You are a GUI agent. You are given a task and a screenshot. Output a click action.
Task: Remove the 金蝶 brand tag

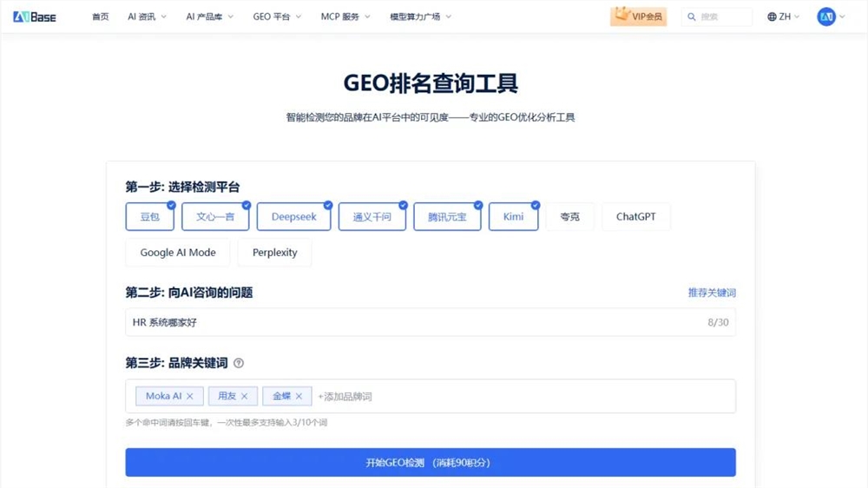point(299,396)
